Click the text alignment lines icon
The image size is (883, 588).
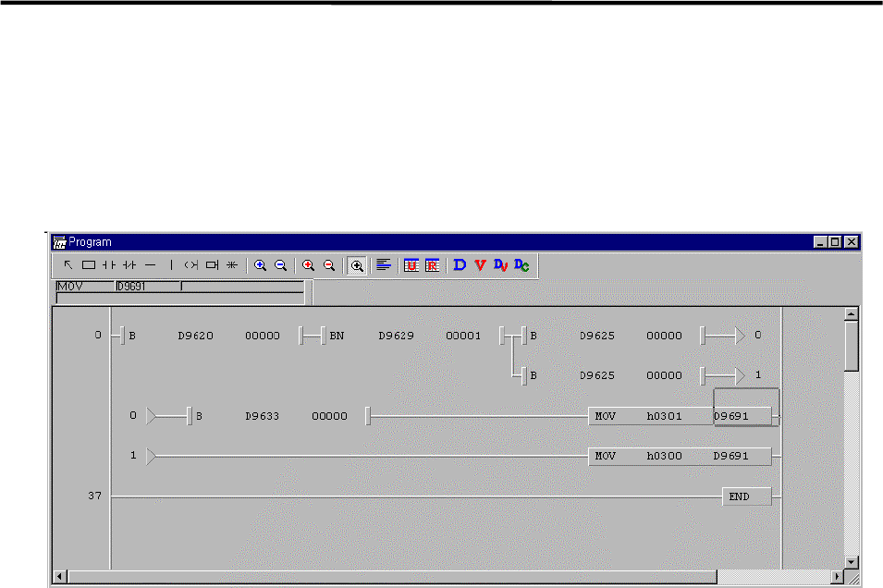click(384, 264)
